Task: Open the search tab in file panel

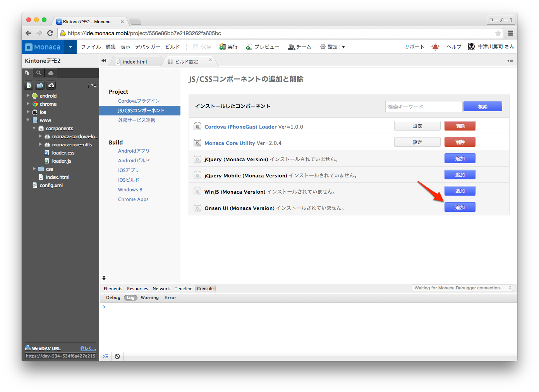Action: pyautogui.click(x=38, y=73)
